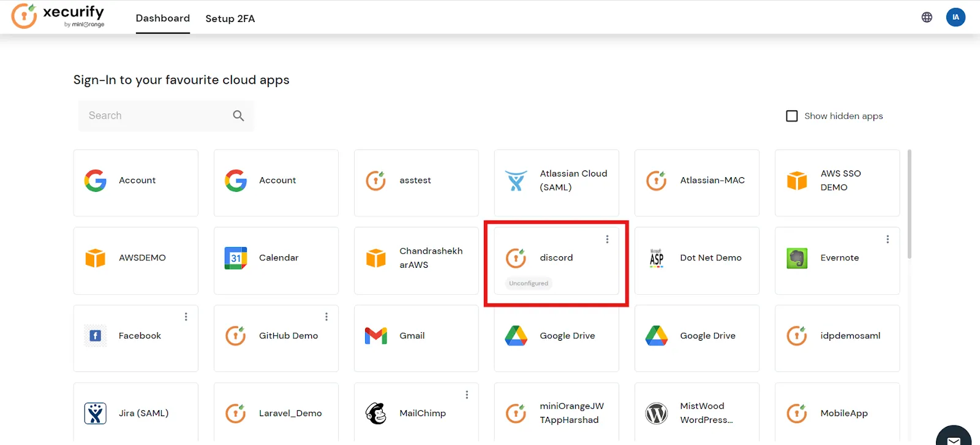Open the Evernote elephant icon

click(797, 258)
